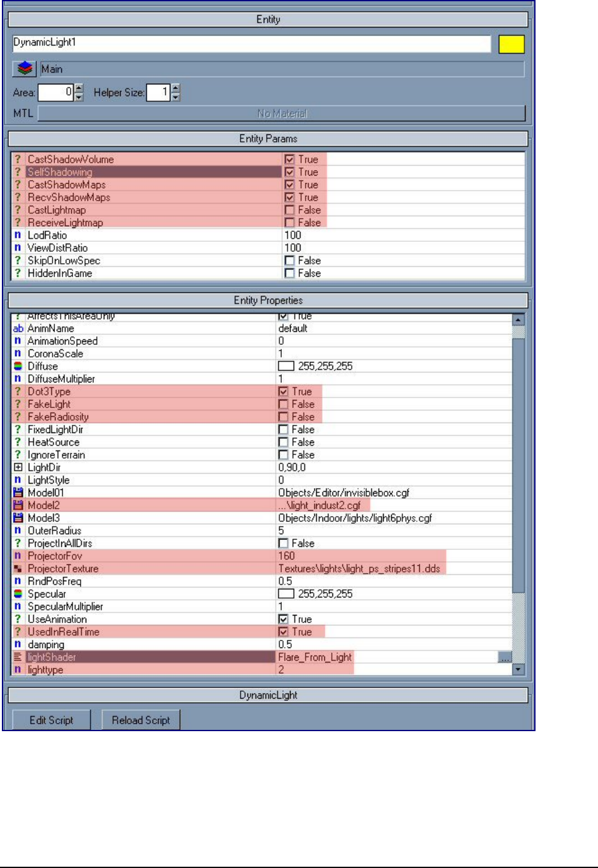Expand the LightDir plus icon
This screenshot has height=868, width=598.
[x=18, y=467]
